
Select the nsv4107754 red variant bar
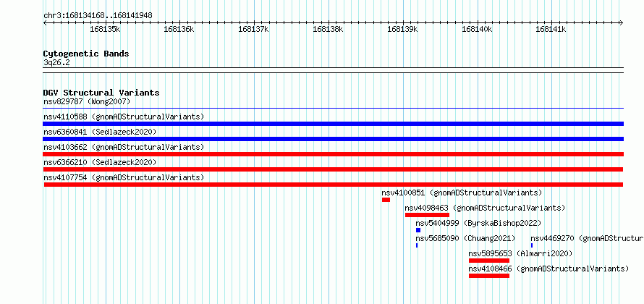click(334, 185)
